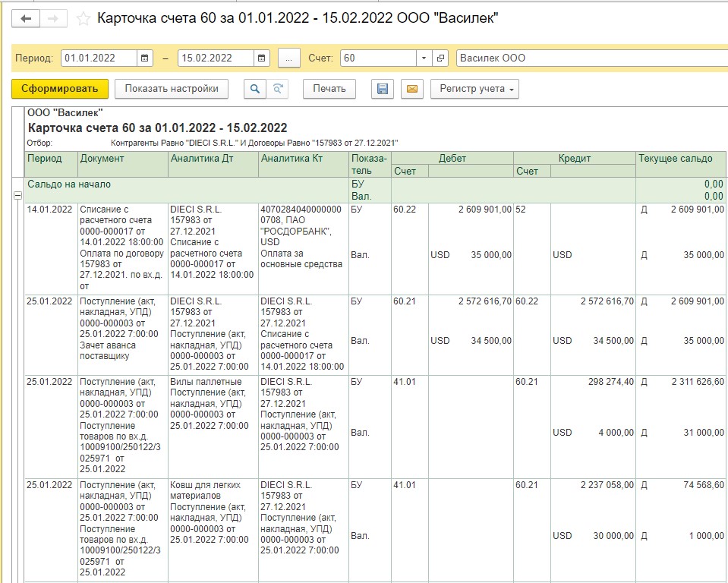
Task: Send report by email envelope icon
Action: [411, 89]
